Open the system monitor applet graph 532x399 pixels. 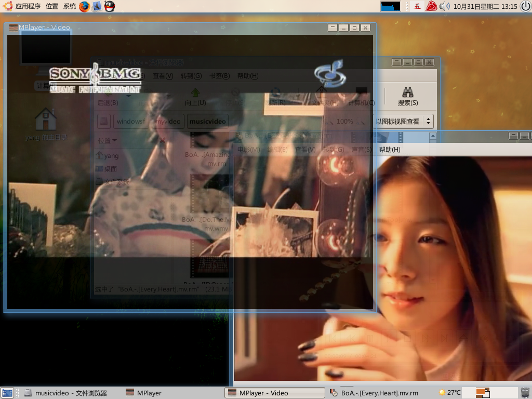click(x=391, y=6)
